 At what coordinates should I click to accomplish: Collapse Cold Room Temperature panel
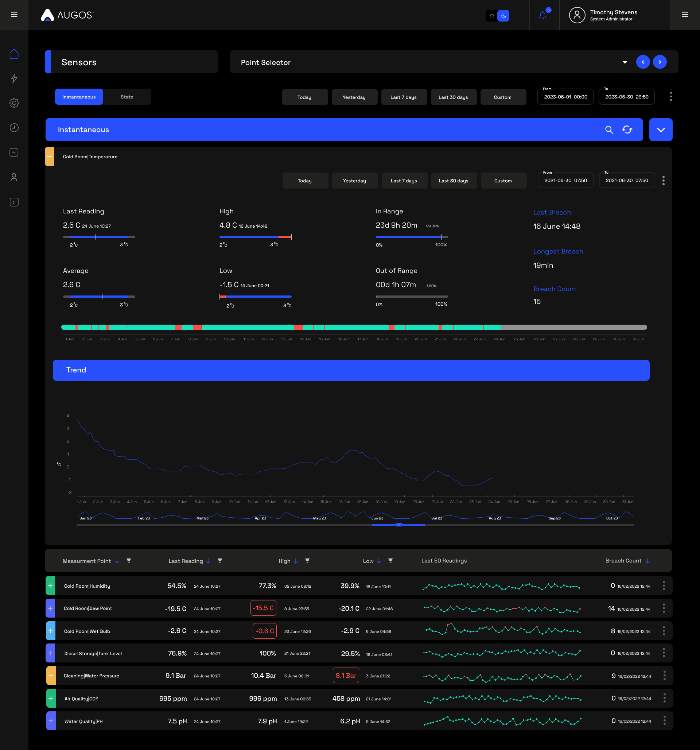point(50,156)
